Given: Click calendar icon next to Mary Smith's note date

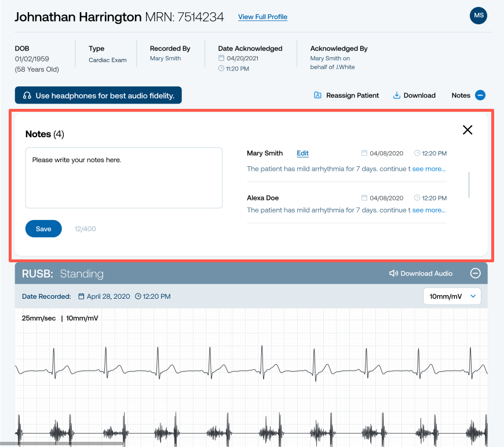Looking at the screenshot, I should [364, 153].
